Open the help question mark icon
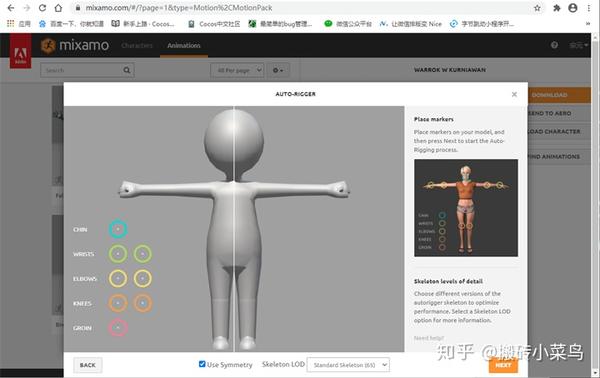Screen dimensions: 600x378 [x=554, y=45]
